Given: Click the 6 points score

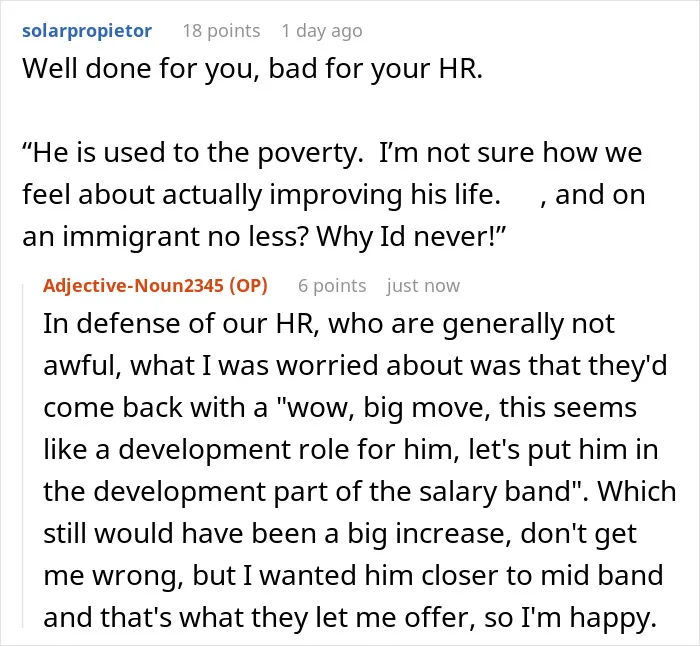Looking at the screenshot, I should point(332,286).
